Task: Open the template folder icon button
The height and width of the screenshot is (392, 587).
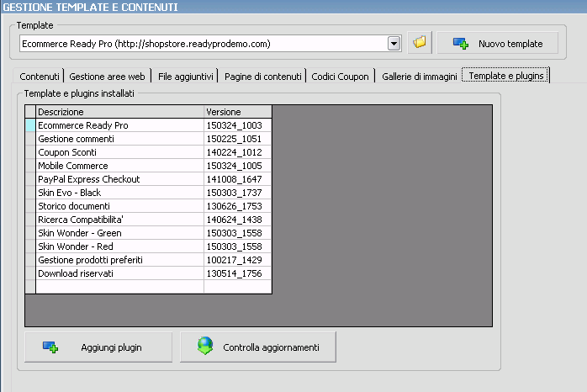Action: [420, 42]
